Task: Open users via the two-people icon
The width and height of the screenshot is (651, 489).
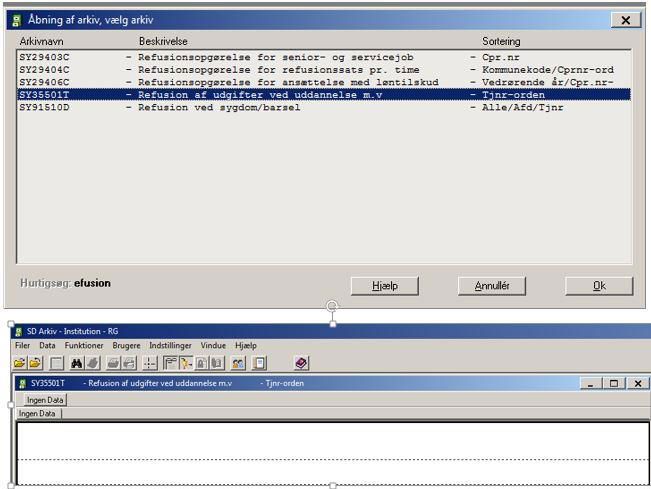Action: [238, 363]
